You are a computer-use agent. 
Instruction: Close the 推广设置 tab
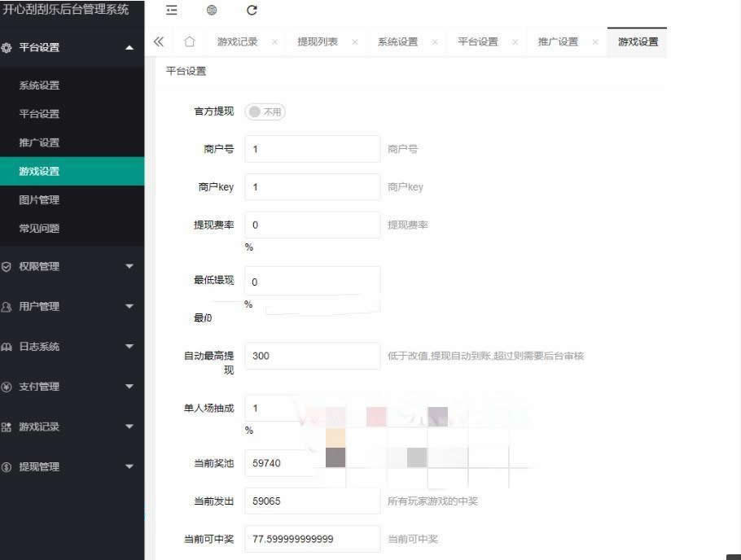pyautogui.click(x=595, y=42)
